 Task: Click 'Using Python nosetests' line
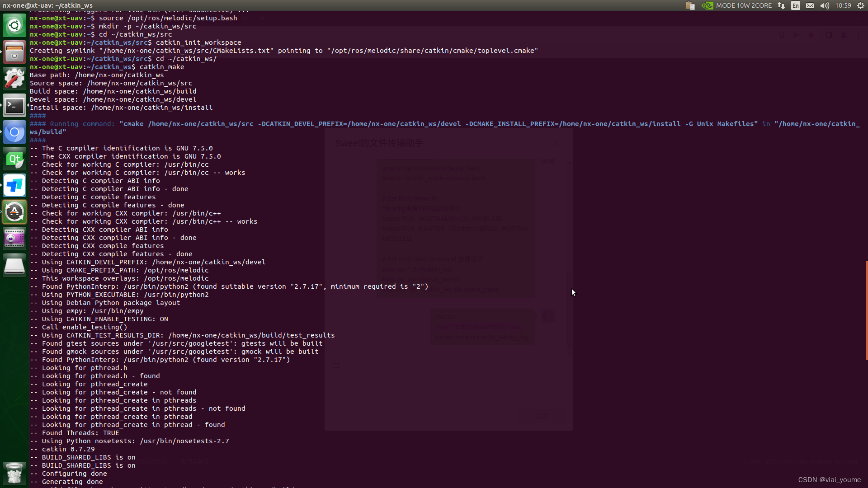click(129, 441)
